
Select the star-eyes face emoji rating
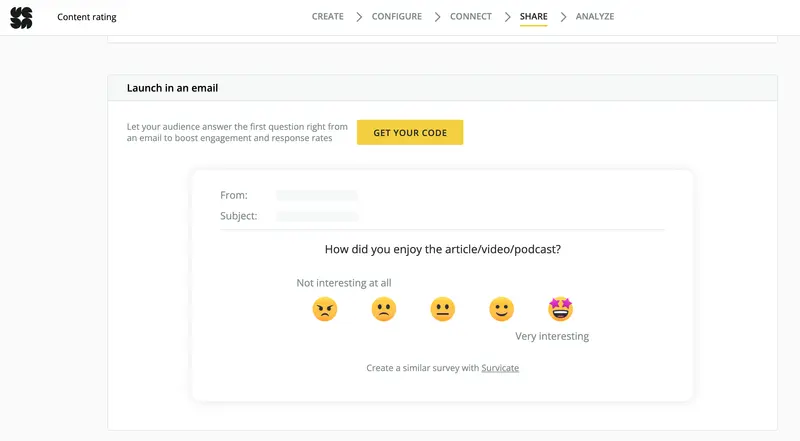pyautogui.click(x=560, y=309)
